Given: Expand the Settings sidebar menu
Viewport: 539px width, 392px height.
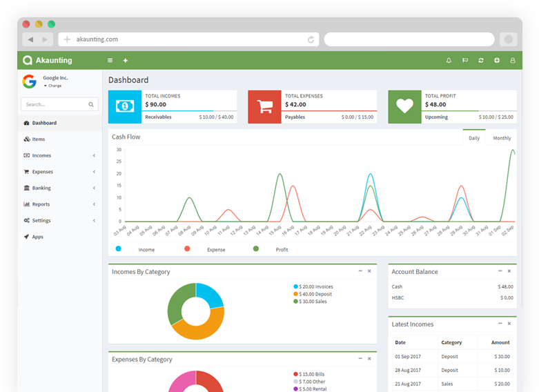Looking at the screenshot, I should point(60,220).
